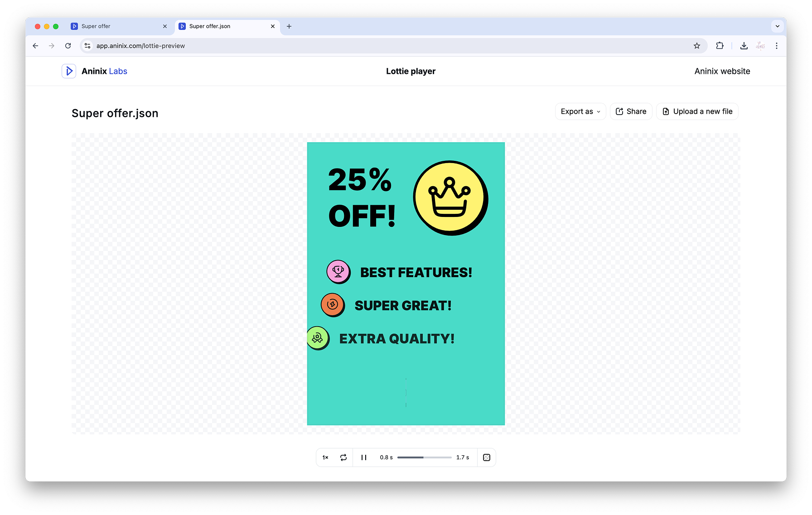Go forward in browser history
812x515 pixels.
(x=52, y=46)
